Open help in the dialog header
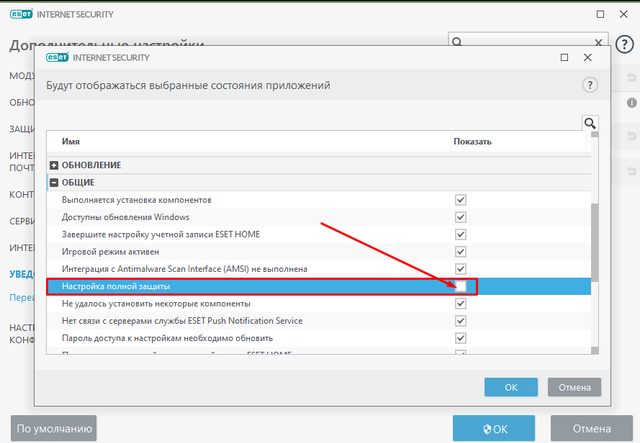 point(590,85)
